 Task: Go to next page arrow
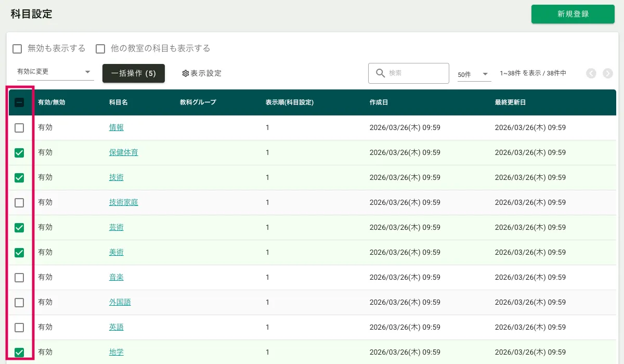click(608, 73)
